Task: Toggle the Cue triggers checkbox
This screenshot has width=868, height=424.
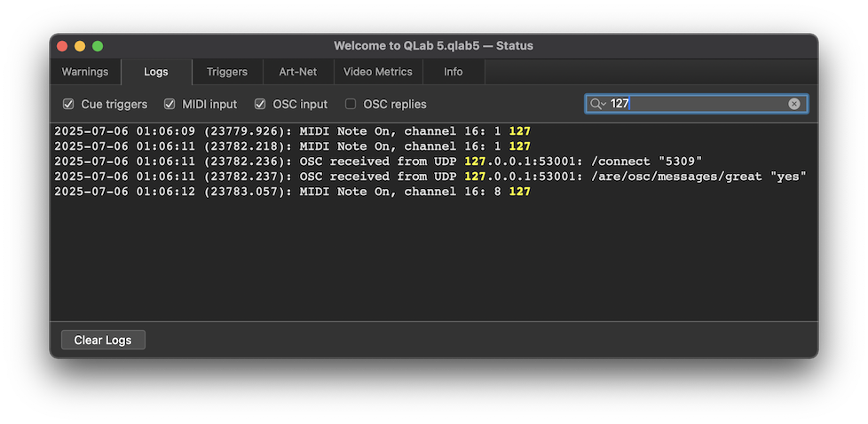Action: point(68,104)
